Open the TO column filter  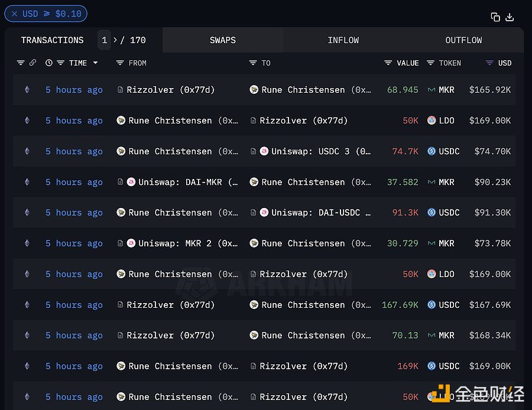(x=253, y=63)
